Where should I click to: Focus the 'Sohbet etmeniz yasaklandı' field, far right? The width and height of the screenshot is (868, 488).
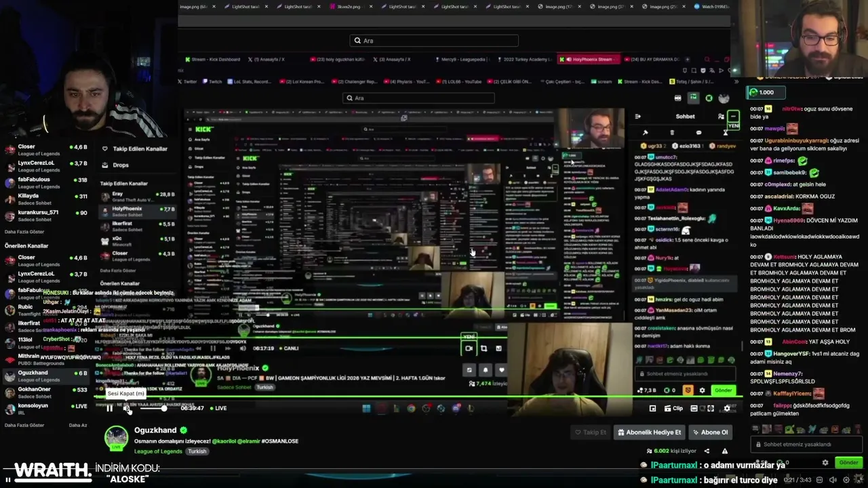807,445
